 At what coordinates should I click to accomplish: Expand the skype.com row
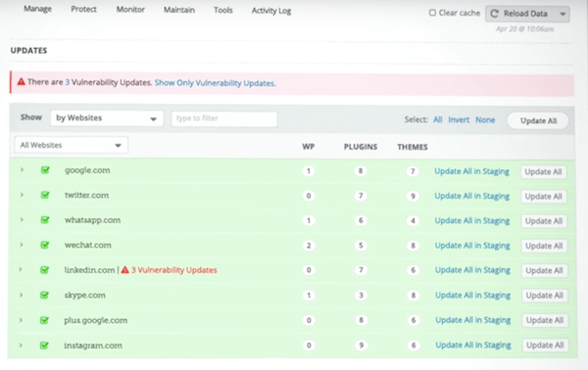tap(21, 295)
